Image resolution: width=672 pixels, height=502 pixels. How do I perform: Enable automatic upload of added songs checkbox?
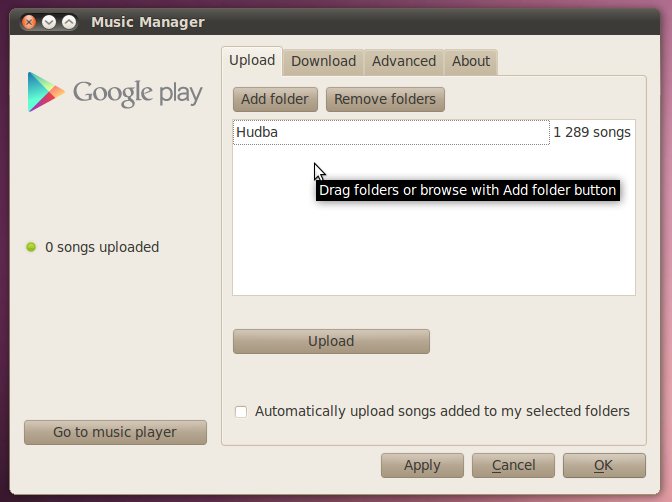(x=241, y=411)
